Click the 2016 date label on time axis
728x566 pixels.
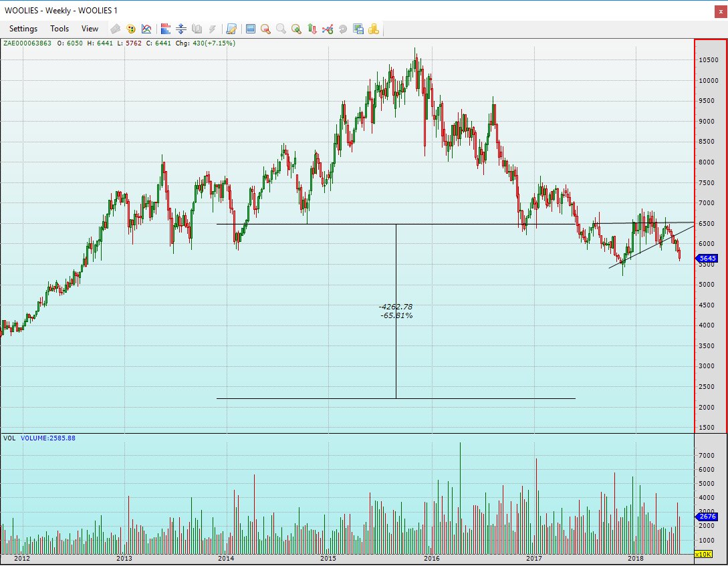click(x=431, y=558)
